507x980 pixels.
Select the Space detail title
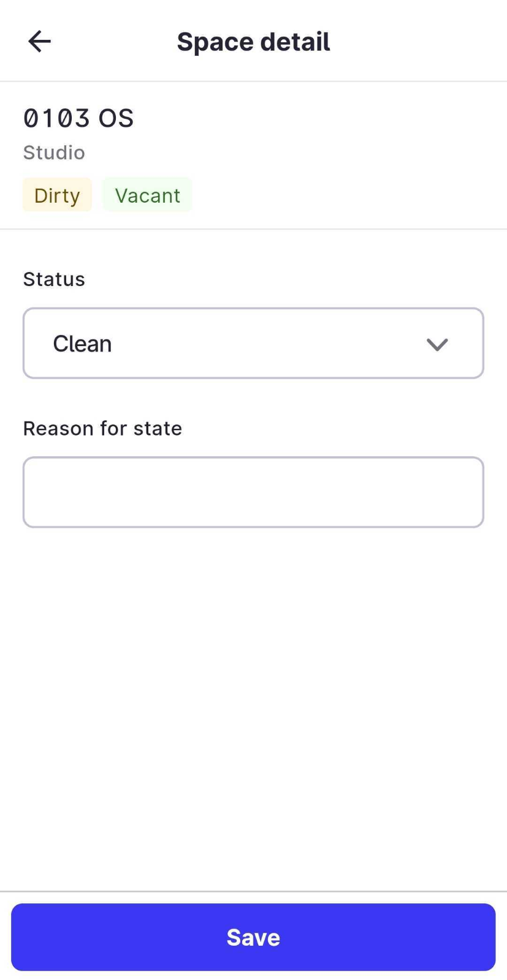click(x=253, y=41)
